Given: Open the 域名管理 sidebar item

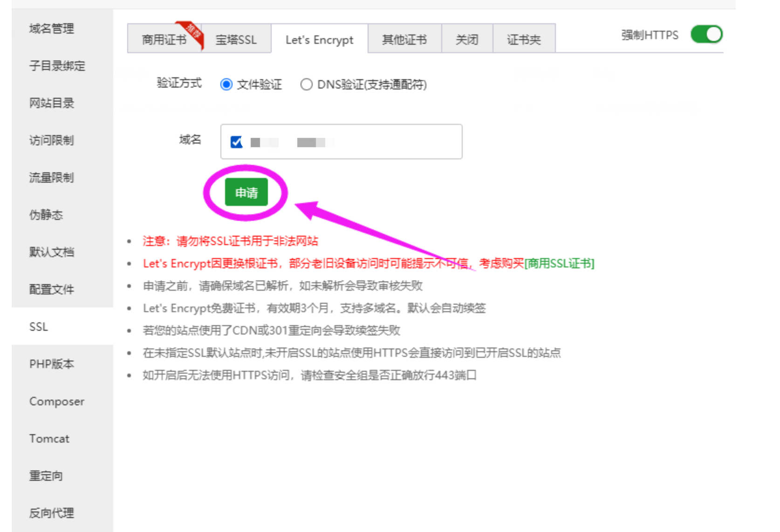Looking at the screenshot, I should (x=62, y=28).
